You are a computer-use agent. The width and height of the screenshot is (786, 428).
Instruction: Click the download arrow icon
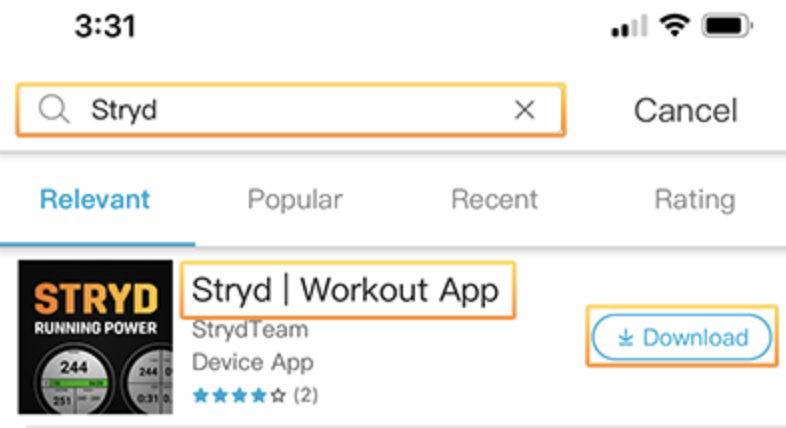coord(625,338)
